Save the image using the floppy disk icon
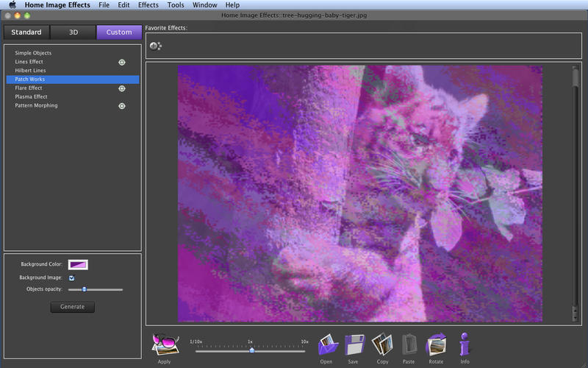Image resolution: width=588 pixels, height=368 pixels. (354, 344)
